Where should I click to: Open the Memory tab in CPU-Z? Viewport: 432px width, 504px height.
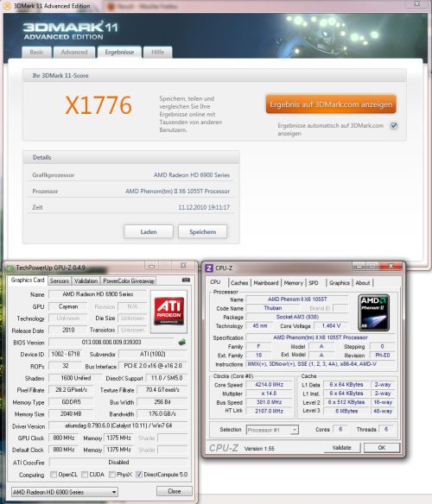(293, 283)
